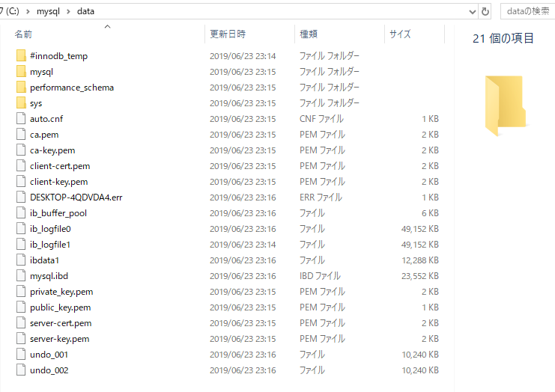Click the 23,552 KB size value
The image size is (555, 392).
(419, 276)
